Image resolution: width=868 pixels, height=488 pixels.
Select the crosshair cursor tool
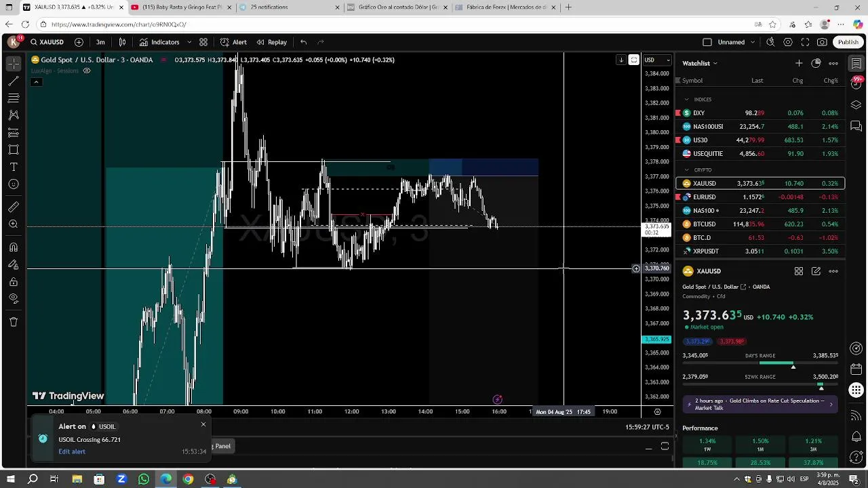coord(14,64)
